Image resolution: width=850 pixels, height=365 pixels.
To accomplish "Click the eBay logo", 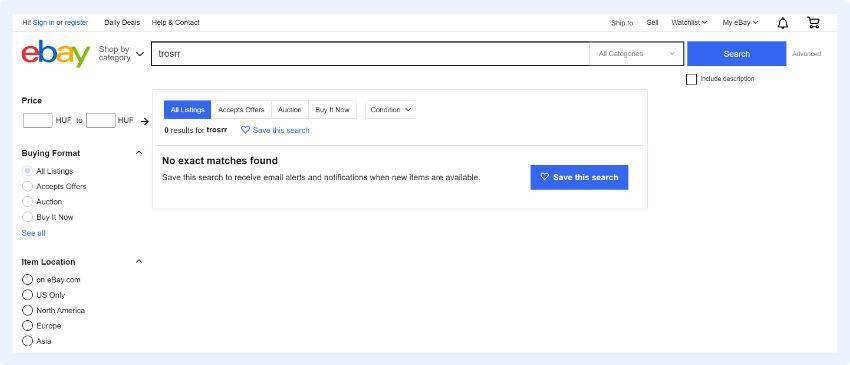I will click(x=56, y=54).
